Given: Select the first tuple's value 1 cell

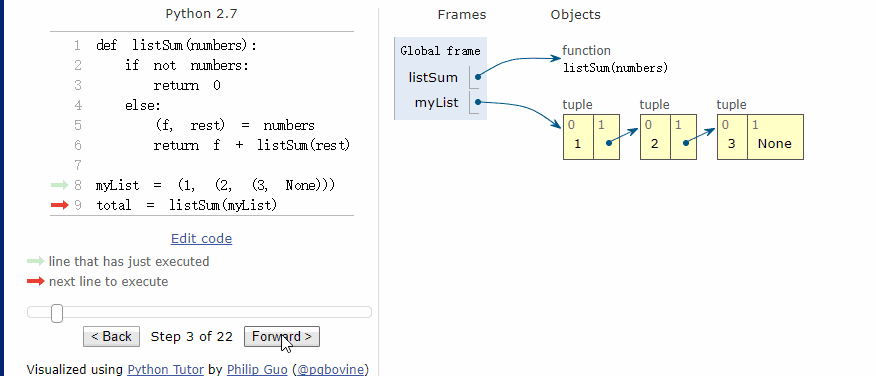Looking at the screenshot, I should (578, 137).
